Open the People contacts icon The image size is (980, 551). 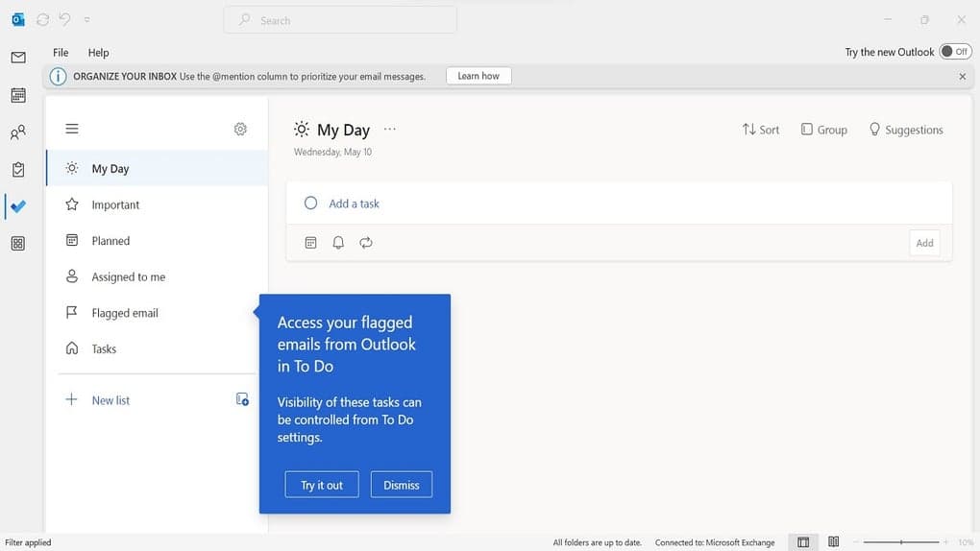pyautogui.click(x=18, y=132)
